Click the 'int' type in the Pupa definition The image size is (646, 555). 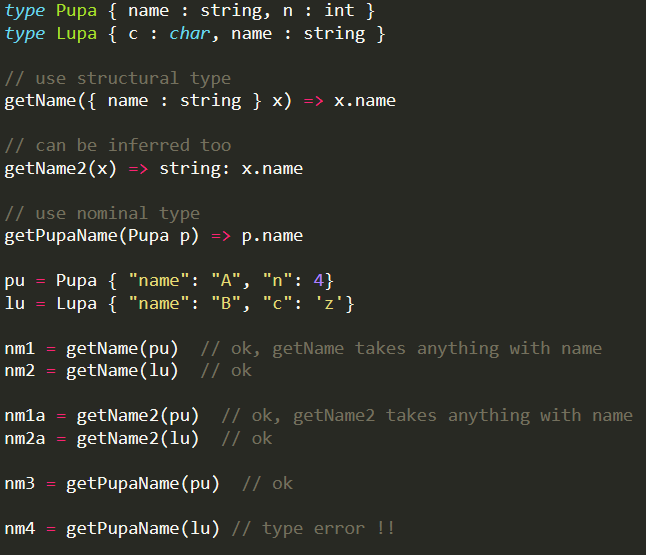pos(339,11)
